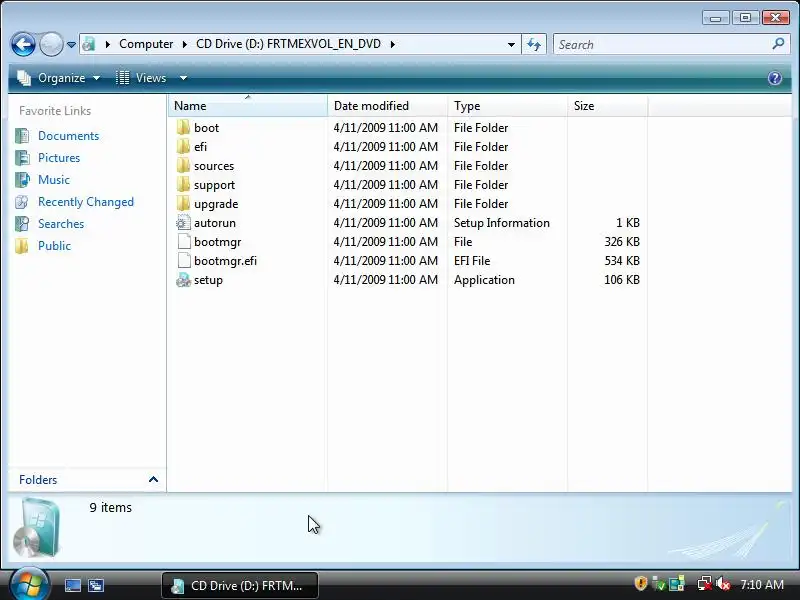Select the upgrade folder icon
The height and width of the screenshot is (600, 800).
click(x=183, y=204)
